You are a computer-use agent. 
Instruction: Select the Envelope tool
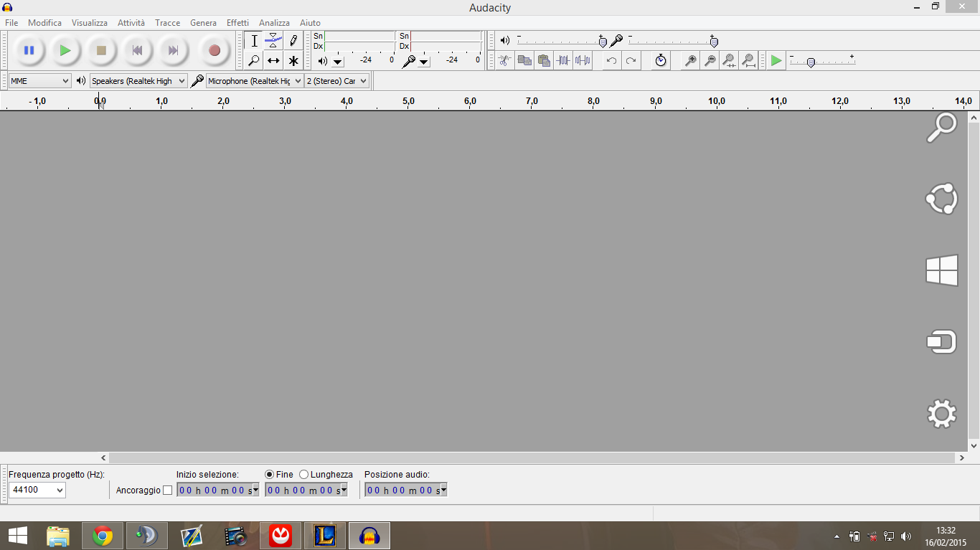(x=273, y=41)
